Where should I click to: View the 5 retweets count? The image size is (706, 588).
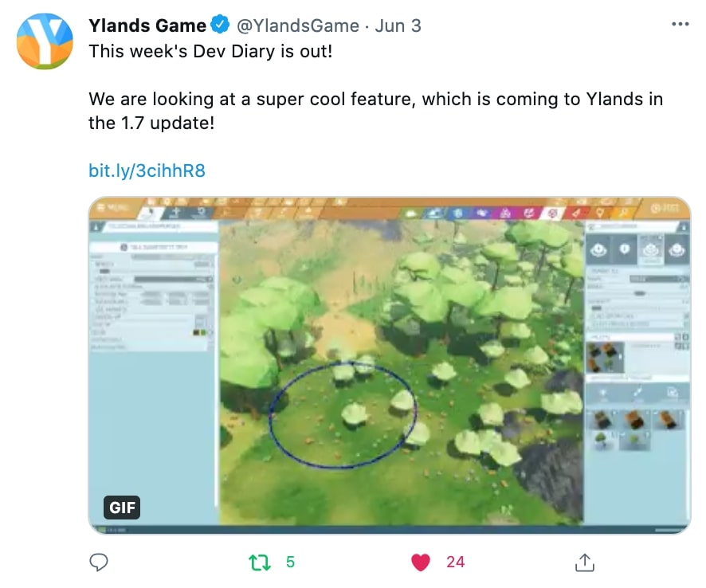tap(290, 563)
